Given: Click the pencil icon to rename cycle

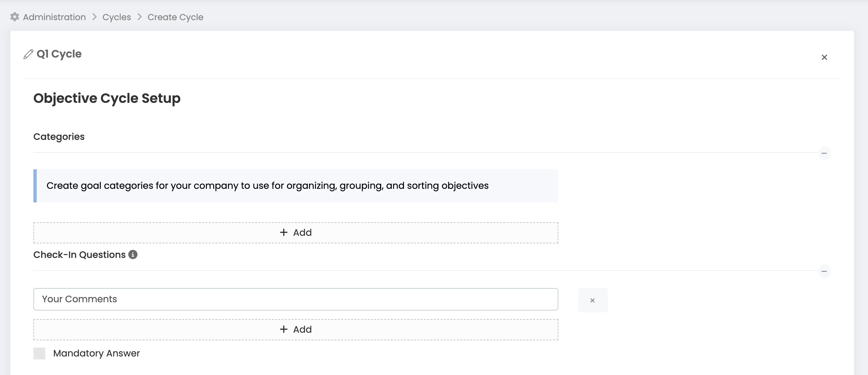Looking at the screenshot, I should click(28, 54).
